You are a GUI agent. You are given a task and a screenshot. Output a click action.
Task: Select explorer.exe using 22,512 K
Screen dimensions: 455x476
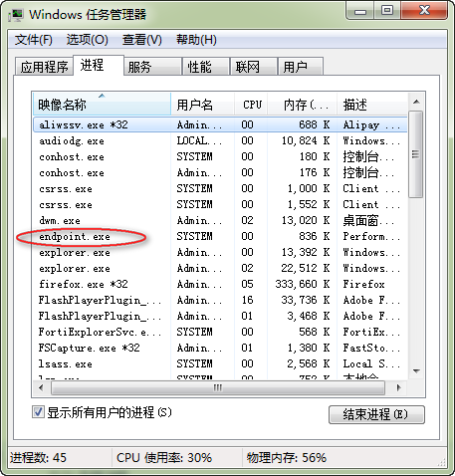(220, 268)
